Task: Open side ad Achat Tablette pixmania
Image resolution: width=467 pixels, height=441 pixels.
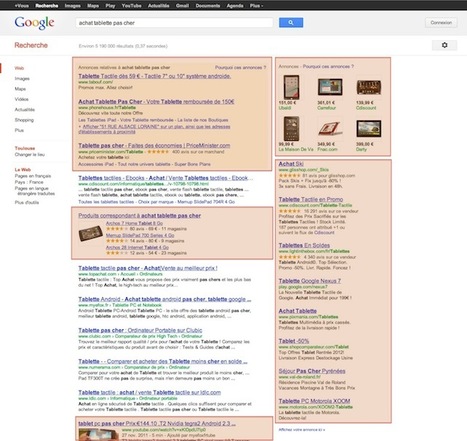Action: (x=298, y=311)
